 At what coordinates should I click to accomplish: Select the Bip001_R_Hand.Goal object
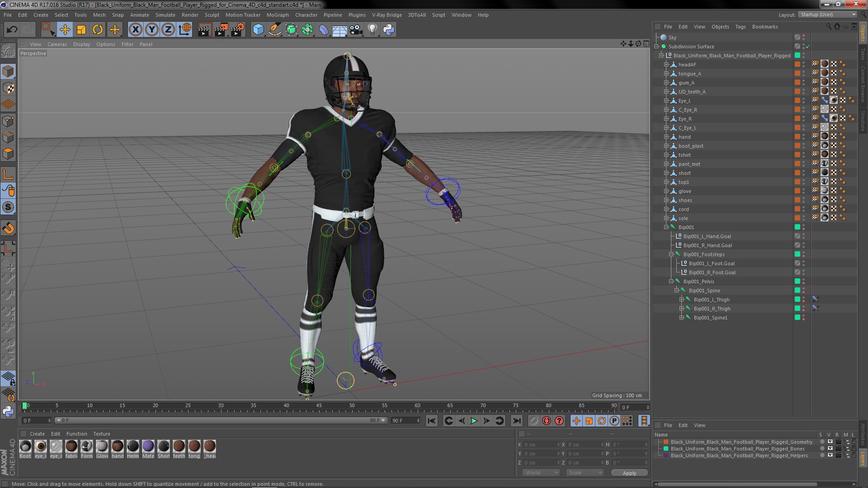click(707, 245)
